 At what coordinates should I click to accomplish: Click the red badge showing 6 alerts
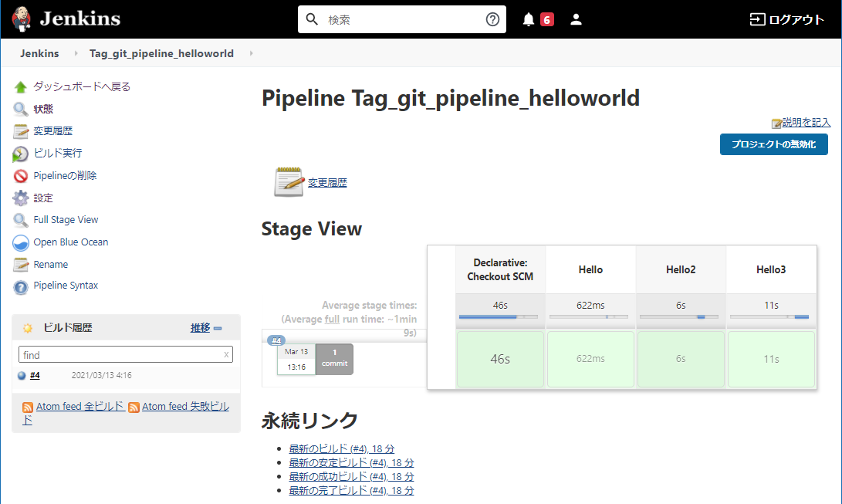click(546, 20)
